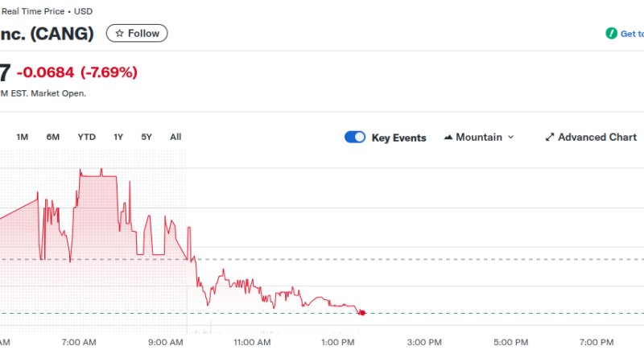The height and width of the screenshot is (358, 644).
Task: Show All historical price data
Action: click(175, 137)
